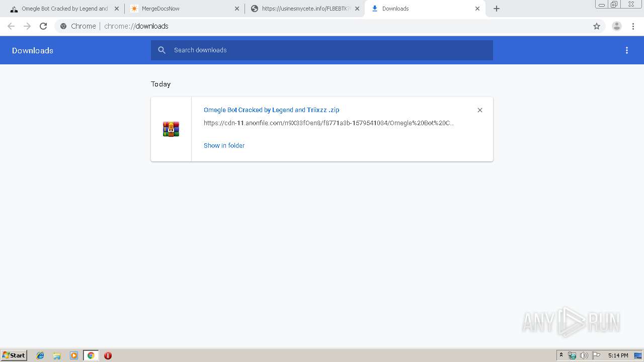Remove the zip download from list
This screenshot has height=362, width=644.
coord(480,110)
